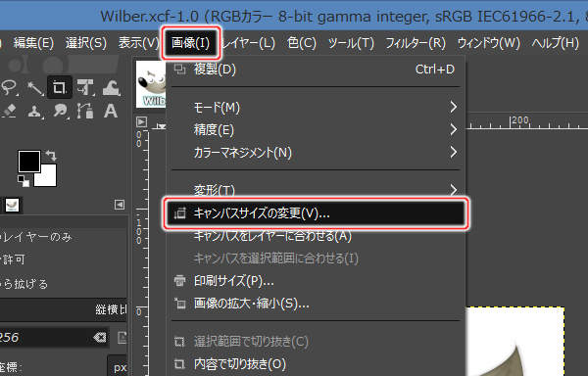The height and width of the screenshot is (376, 588).
Task: Select the Wilber image tab thumbnail
Action: click(x=151, y=84)
